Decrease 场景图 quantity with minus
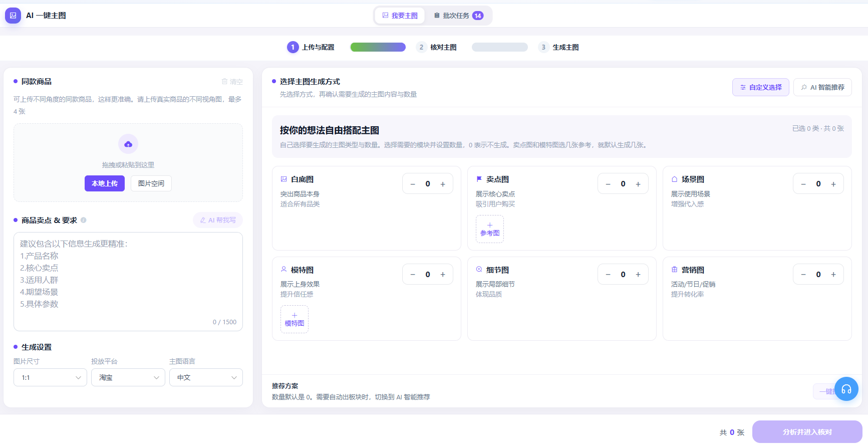868x444 pixels. [803, 184]
